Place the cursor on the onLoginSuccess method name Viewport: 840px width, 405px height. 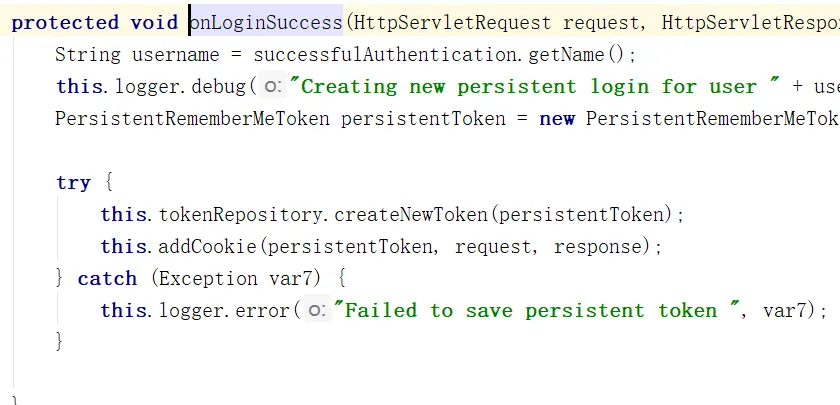pyautogui.click(x=265, y=23)
